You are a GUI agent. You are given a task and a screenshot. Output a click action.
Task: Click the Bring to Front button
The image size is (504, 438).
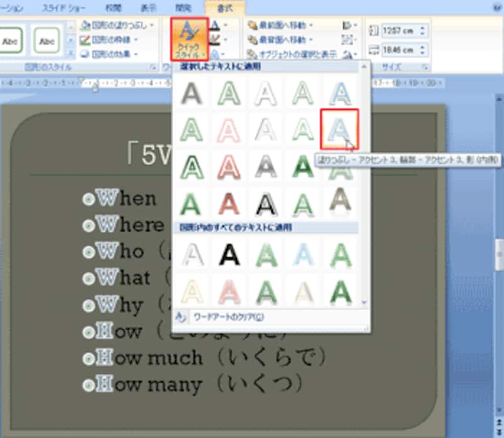coord(281,26)
